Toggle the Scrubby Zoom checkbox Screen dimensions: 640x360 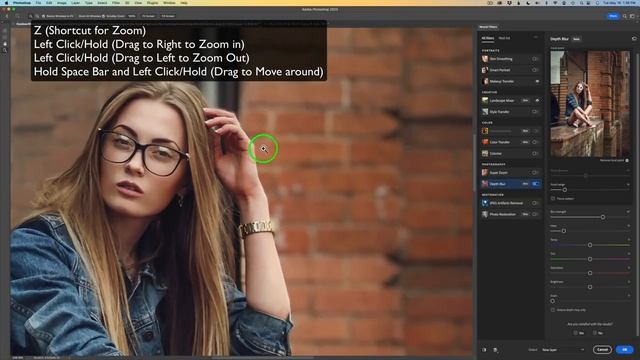103,16
